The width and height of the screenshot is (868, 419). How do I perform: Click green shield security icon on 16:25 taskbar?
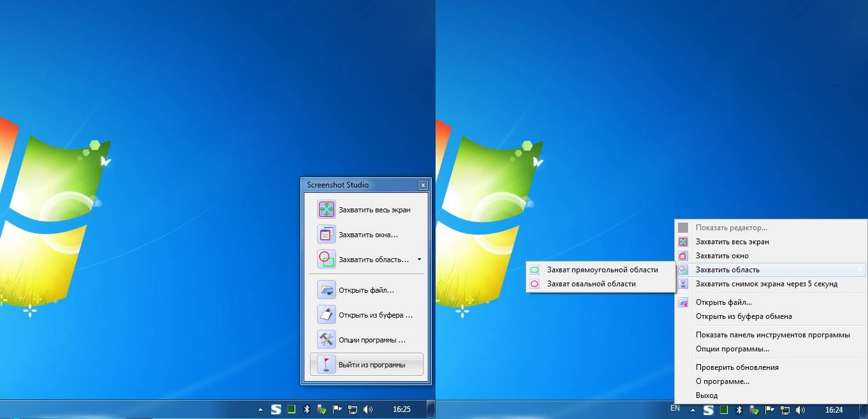[322, 409]
